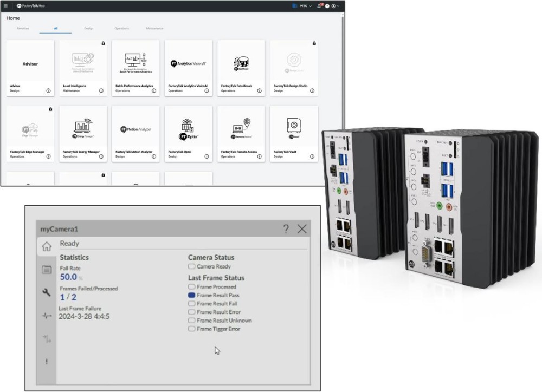Open Batch Performance Analytics app icon

coord(135,63)
